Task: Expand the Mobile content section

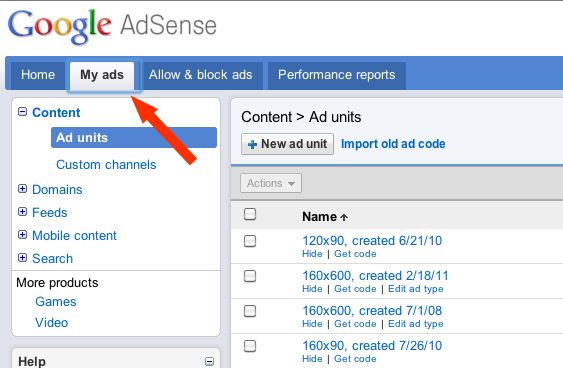Action: (22, 235)
